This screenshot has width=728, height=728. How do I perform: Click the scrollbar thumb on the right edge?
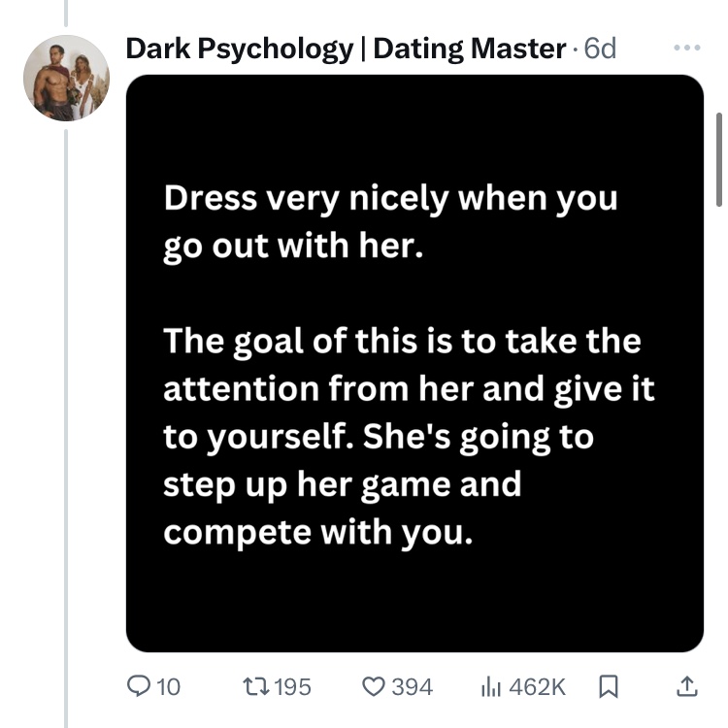pyautogui.click(x=718, y=160)
